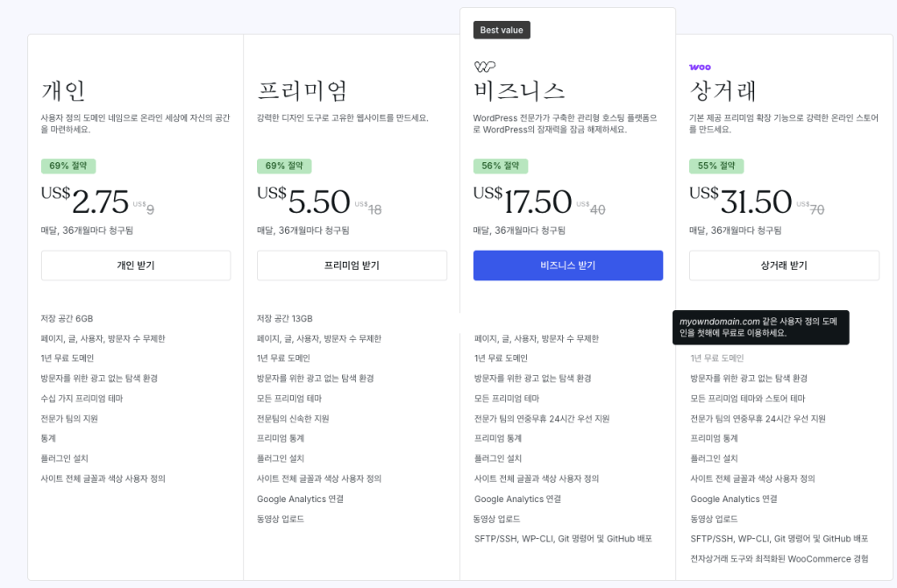
Task: Click 방문자를 위한 광고 없는 탐색 환경 in 프리미엄 plan
Action: click(x=315, y=378)
